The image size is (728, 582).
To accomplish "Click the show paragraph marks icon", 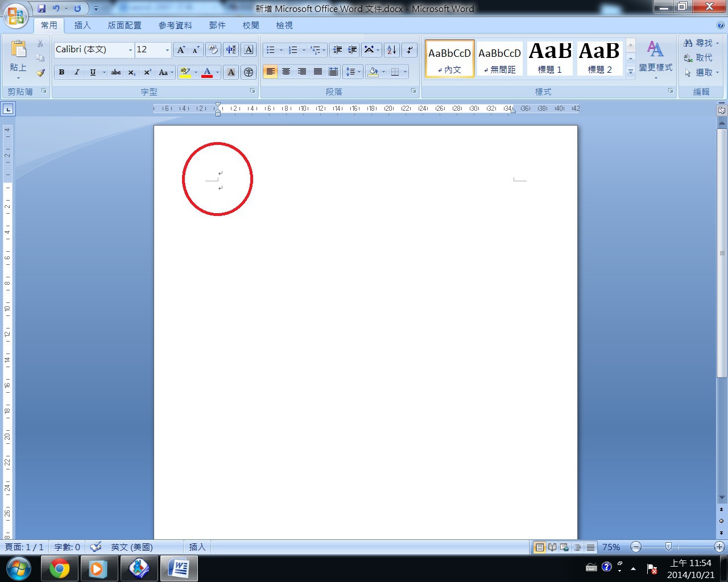I will point(409,50).
